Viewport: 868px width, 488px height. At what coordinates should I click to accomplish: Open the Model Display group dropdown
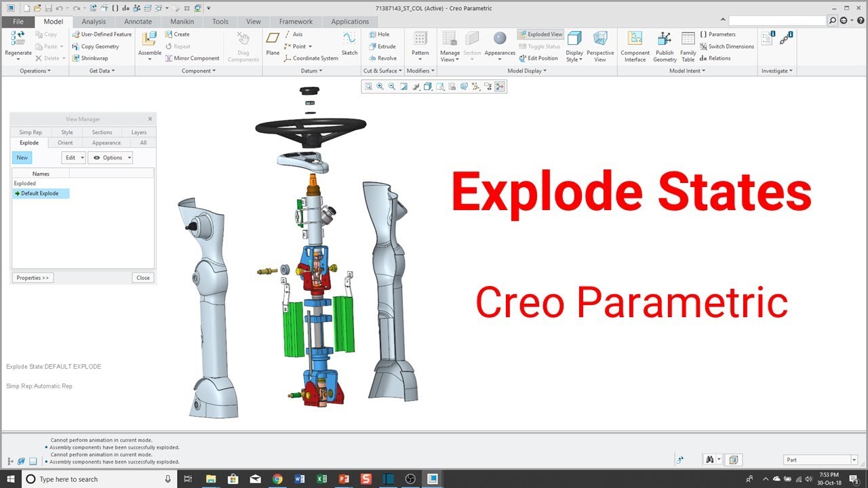pos(526,70)
